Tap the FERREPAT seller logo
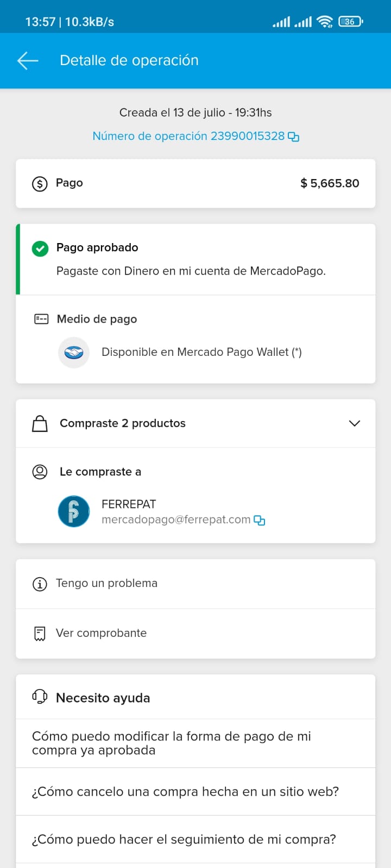 click(74, 511)
